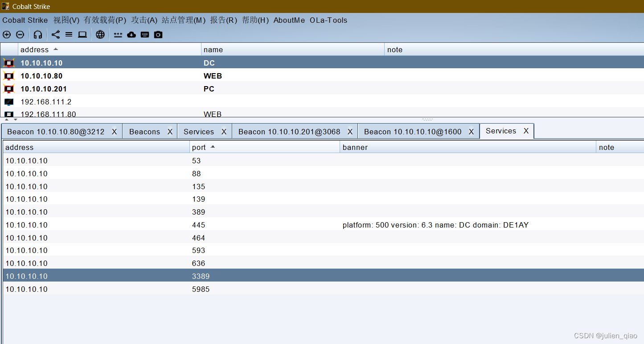Select service row with port 53
This screenshot has width=644, height=344.
point(324,161)
